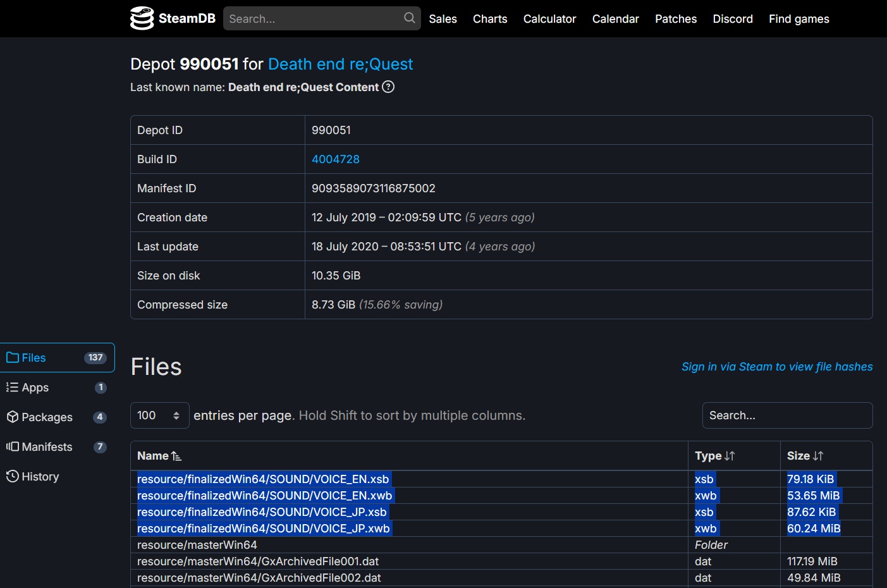Open the Death end re;Quest game link

coord(340,64)
